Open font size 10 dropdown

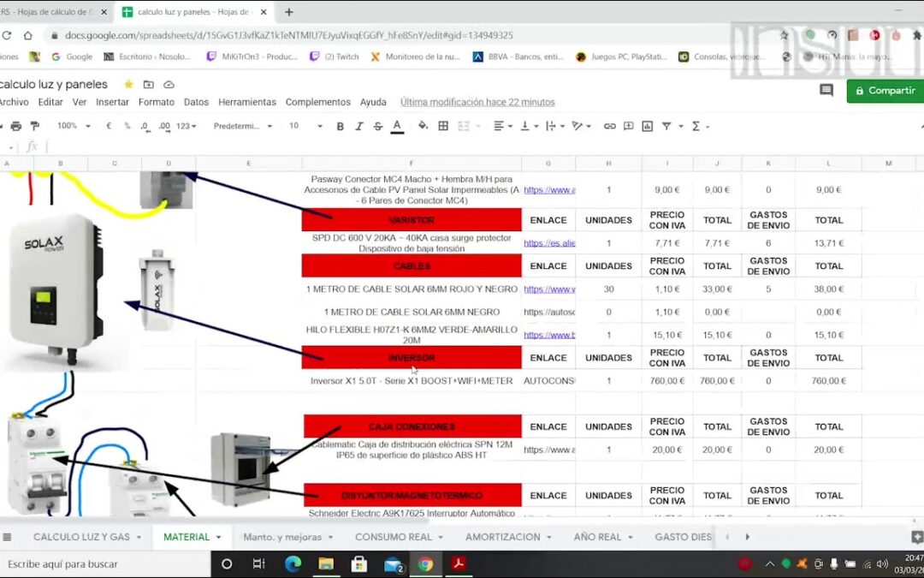pyautogui.click(x=305, y=126)
